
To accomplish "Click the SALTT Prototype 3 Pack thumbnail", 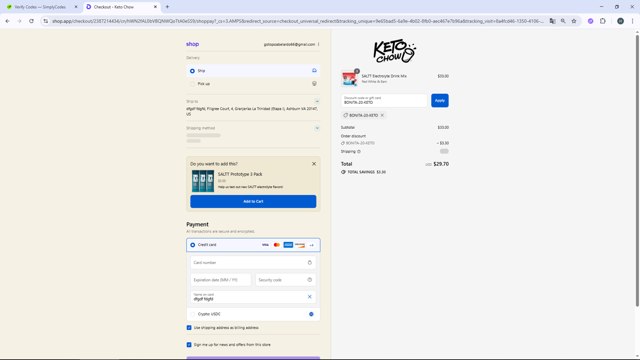I will [203, 181].
